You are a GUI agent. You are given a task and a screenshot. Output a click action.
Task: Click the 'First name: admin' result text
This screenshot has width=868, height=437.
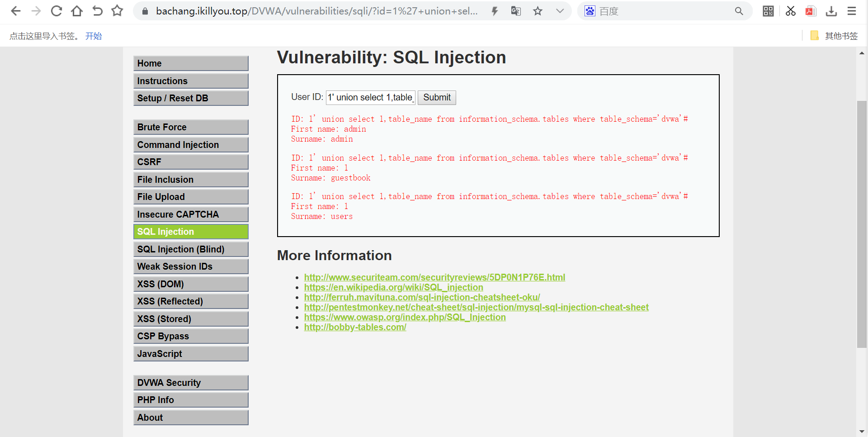(x=328, y=129)
